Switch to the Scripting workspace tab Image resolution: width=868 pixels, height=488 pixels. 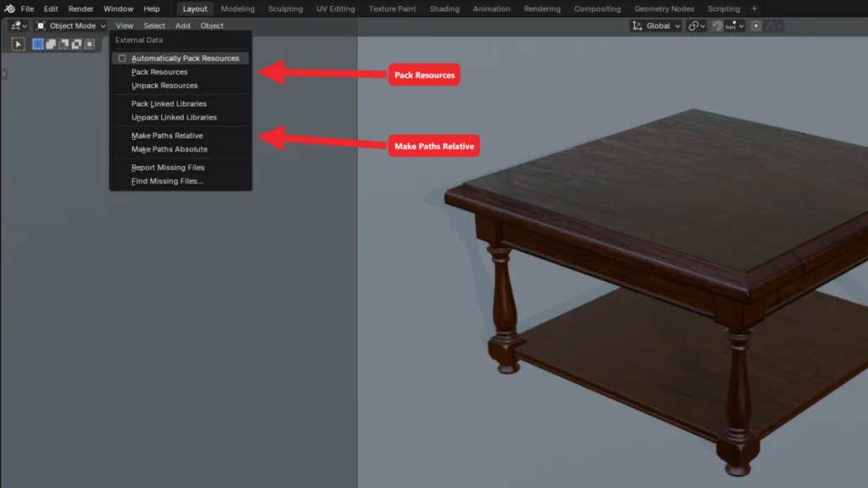(724, 8)
